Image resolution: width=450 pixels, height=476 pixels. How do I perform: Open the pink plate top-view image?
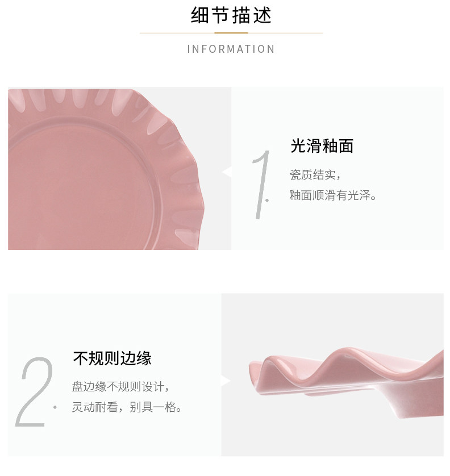pyautogui.click(x=119, y=169)
